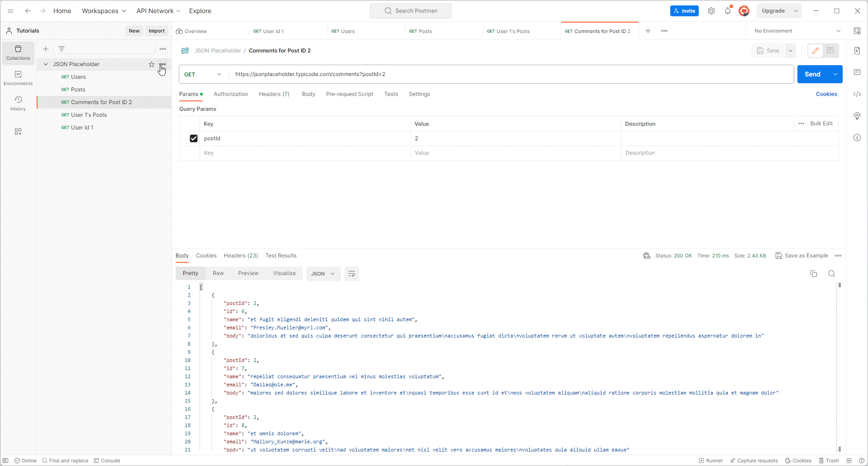Open the hamburger main menu
Screen dimensions: 868x466
tap(10, 11)
